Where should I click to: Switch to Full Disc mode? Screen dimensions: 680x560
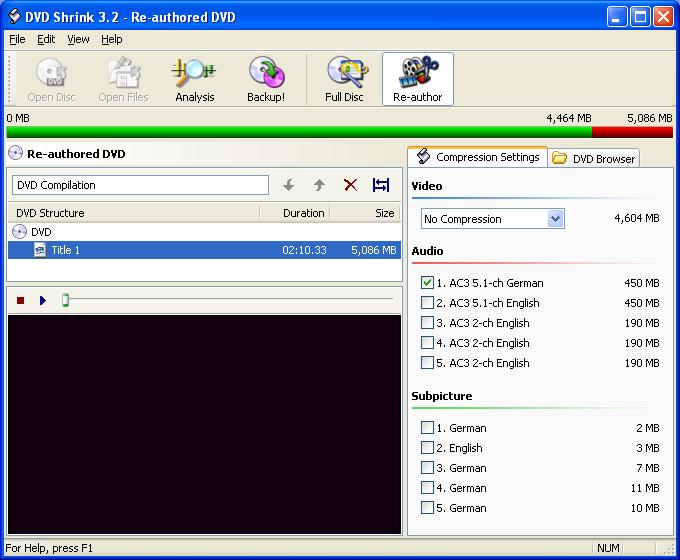344,79
